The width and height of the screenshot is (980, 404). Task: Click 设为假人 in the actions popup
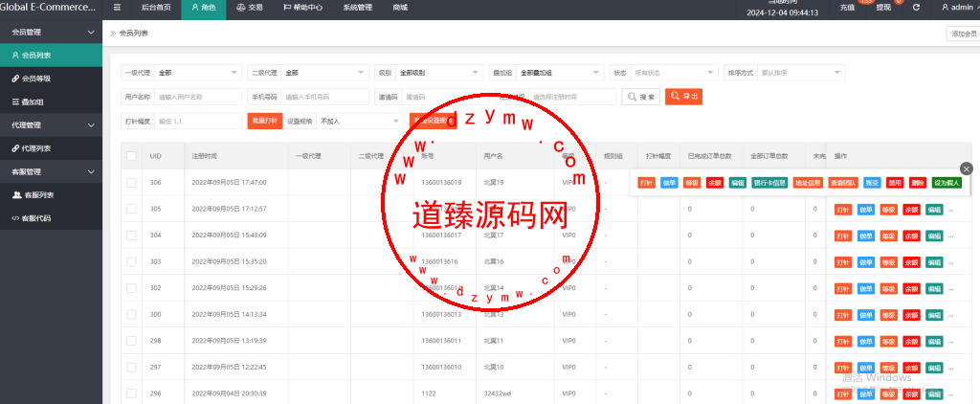[x=947, y=183]
